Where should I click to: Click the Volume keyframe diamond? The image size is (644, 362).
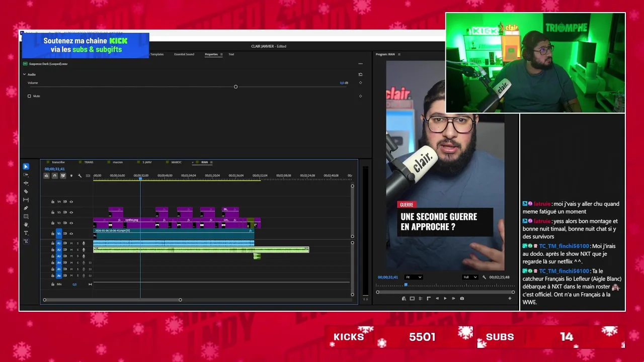[x=360, y=82]
